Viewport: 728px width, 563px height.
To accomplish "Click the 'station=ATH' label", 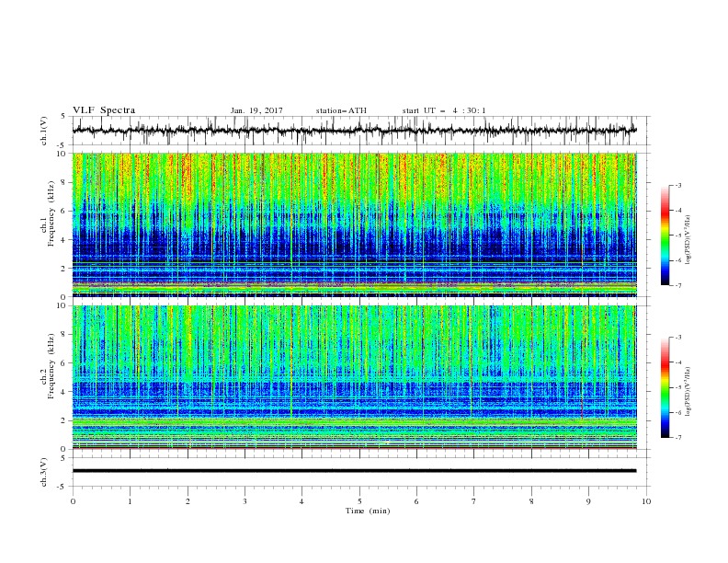I will [x=341, y=110].
